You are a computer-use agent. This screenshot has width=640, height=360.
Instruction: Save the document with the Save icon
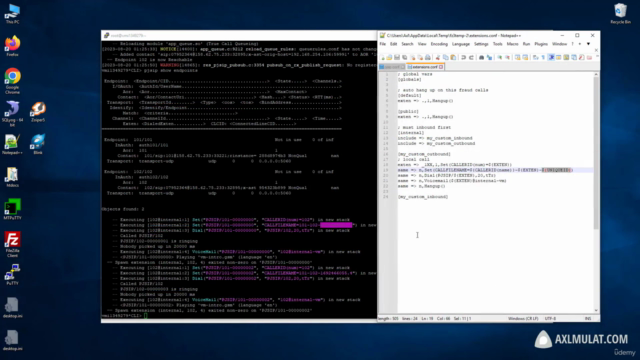pos(397,58)
